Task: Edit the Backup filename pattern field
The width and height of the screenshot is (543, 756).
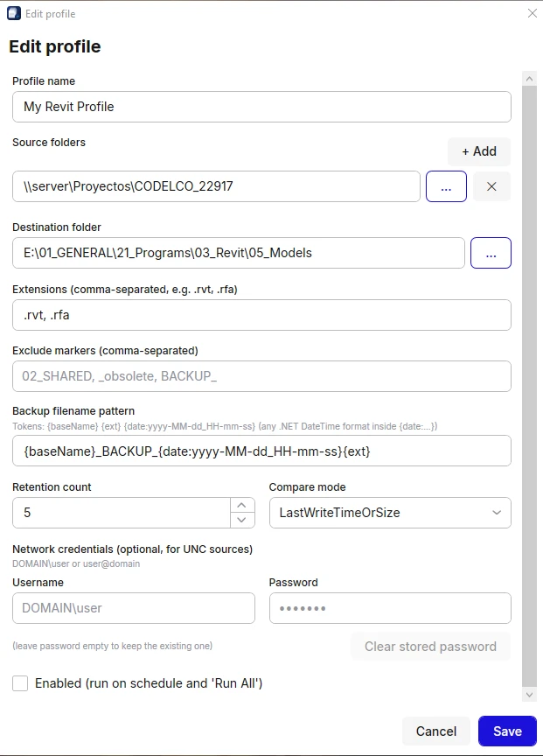Action: click(x=261, y=451)
